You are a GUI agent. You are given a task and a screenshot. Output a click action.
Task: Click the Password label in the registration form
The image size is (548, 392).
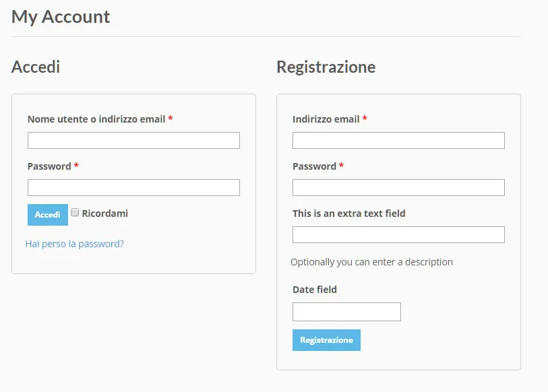314,166
